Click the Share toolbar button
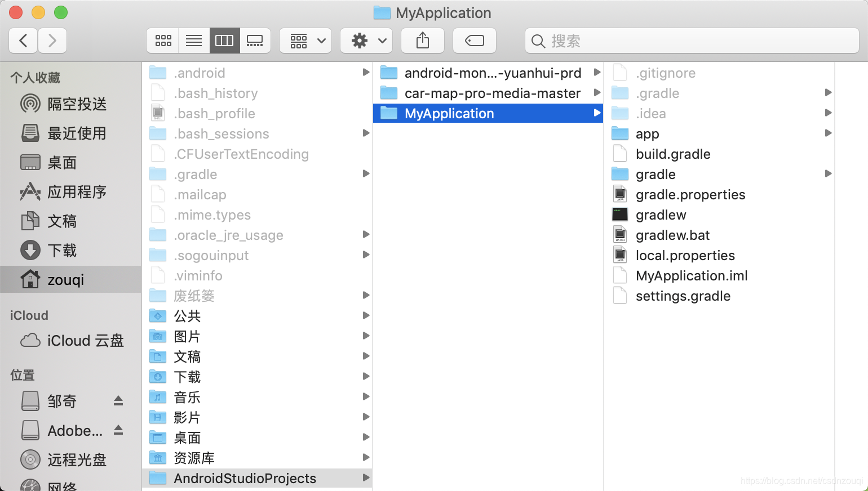Screen dimensions: 868x491 click(x=423, y=41)
